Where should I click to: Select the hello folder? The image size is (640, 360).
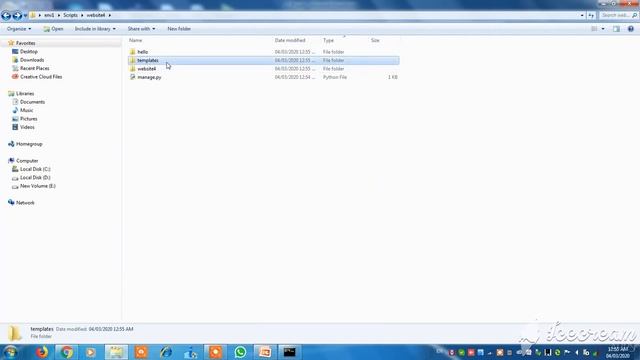(142, 52)
